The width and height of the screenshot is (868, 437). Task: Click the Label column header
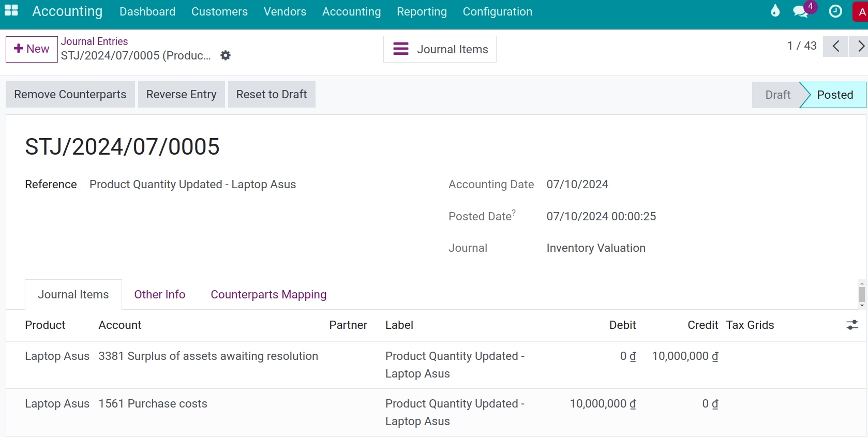399,325
